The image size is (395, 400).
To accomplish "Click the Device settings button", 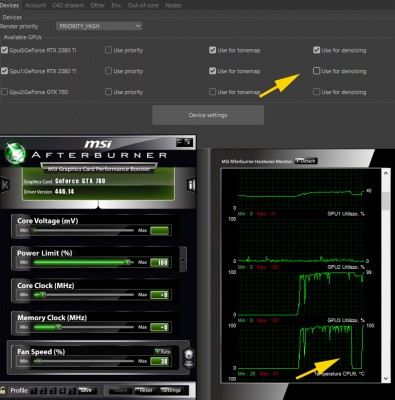I will coord(208,115).
